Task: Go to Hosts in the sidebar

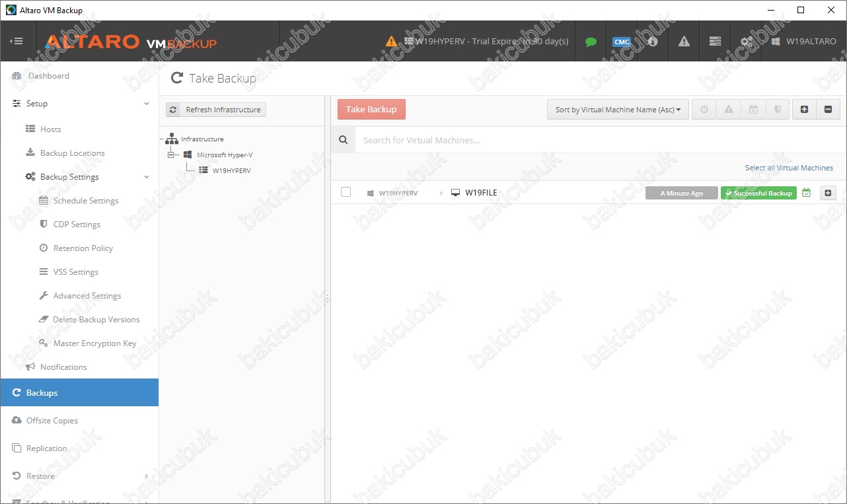Action: [51, 129]
